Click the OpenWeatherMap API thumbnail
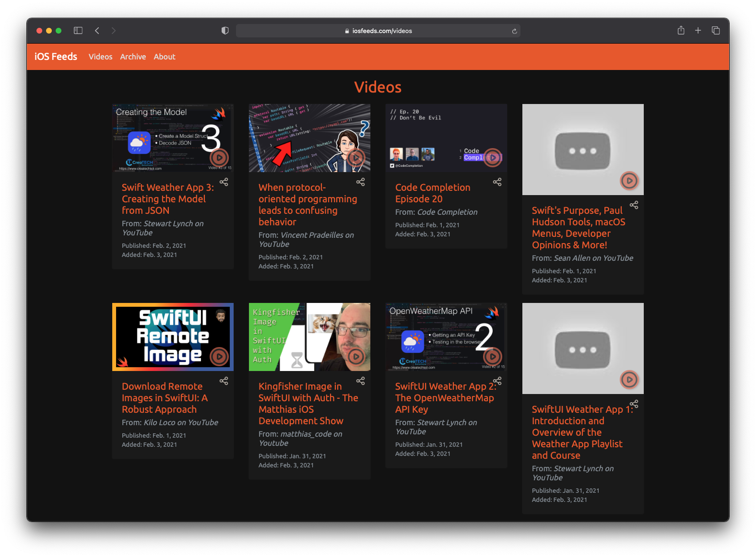Screen dimensions: 756x557 coord(446,337)
